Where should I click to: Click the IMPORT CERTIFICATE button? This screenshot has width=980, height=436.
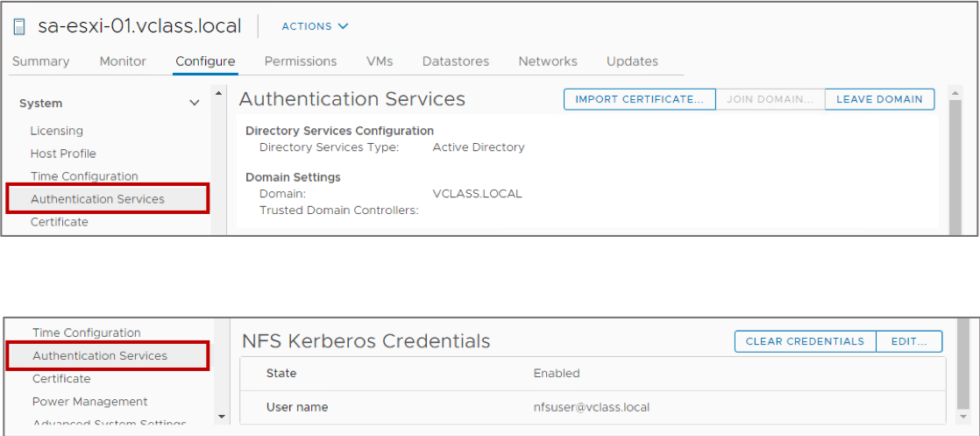click(x=639, y=99)
